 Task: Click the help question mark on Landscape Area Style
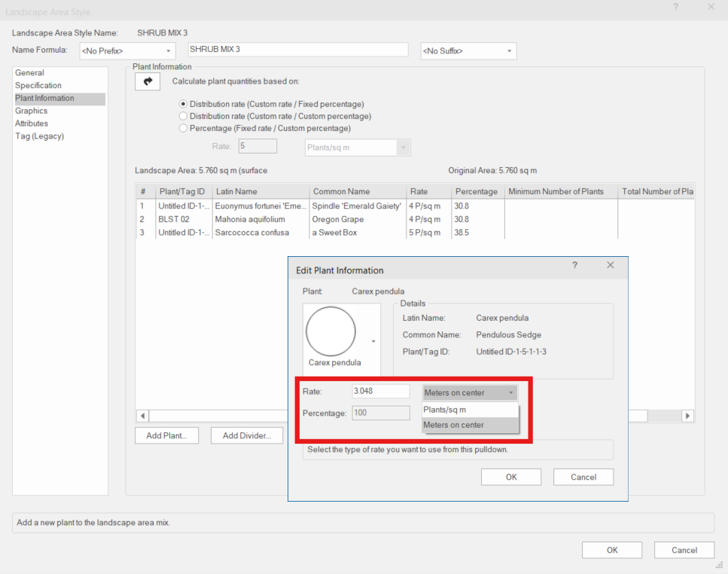coord(675,7)
